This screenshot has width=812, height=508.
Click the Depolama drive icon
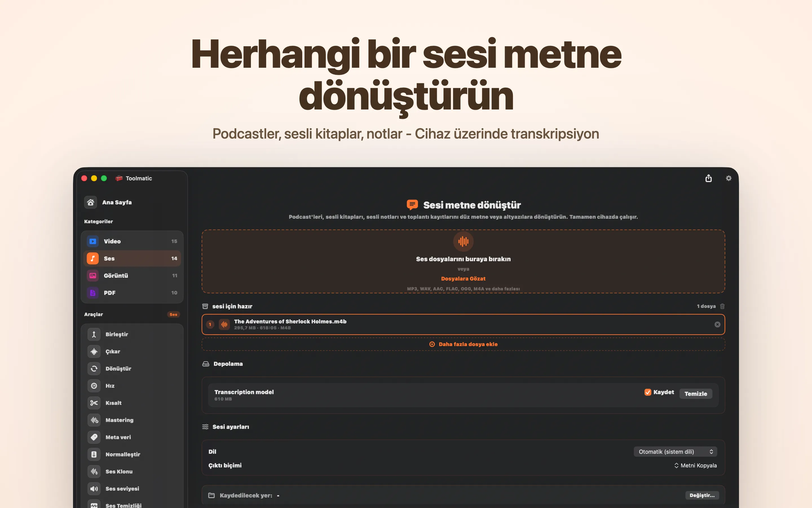(x=206, y=364)
